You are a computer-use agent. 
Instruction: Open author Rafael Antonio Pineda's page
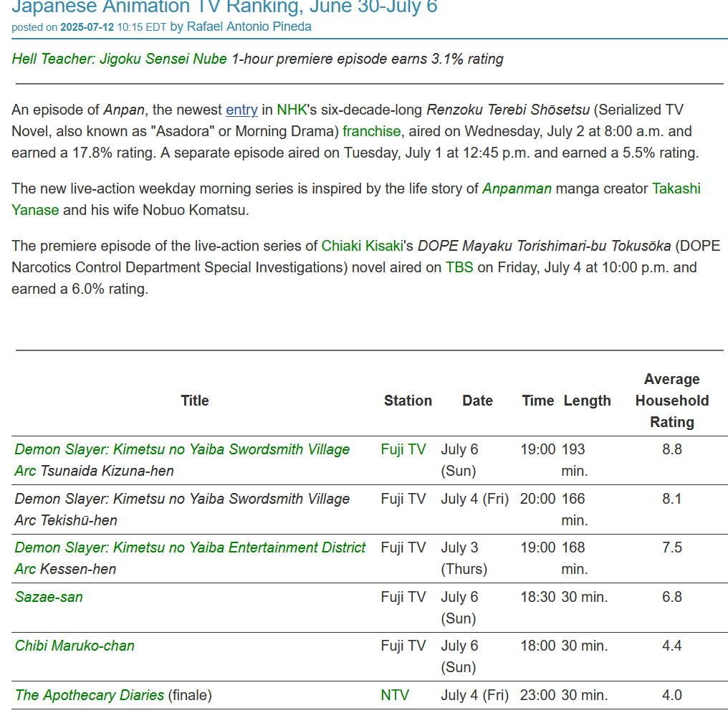click(x=249, y=27)
